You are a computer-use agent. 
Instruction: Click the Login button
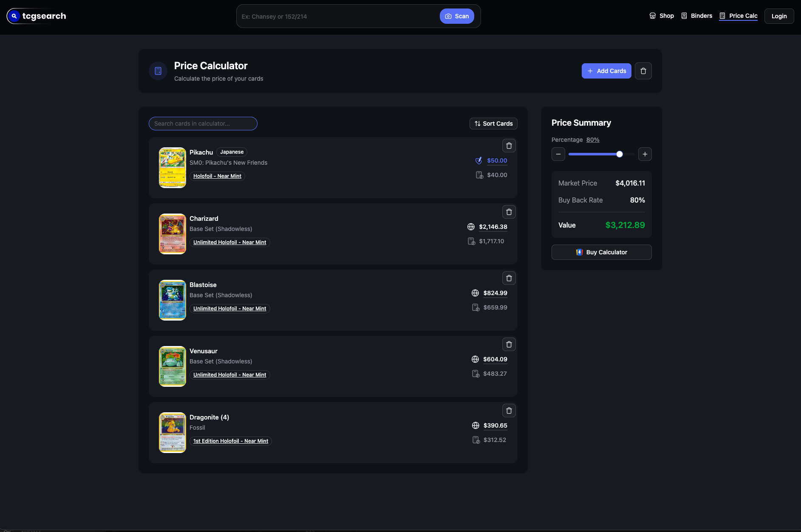779,16
